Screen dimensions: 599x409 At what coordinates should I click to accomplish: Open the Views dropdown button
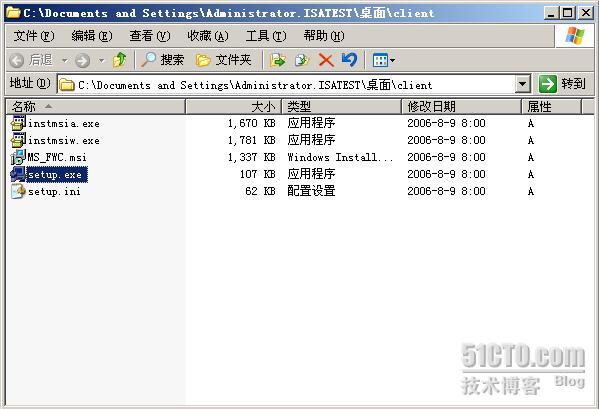click(x=384, y=60)
